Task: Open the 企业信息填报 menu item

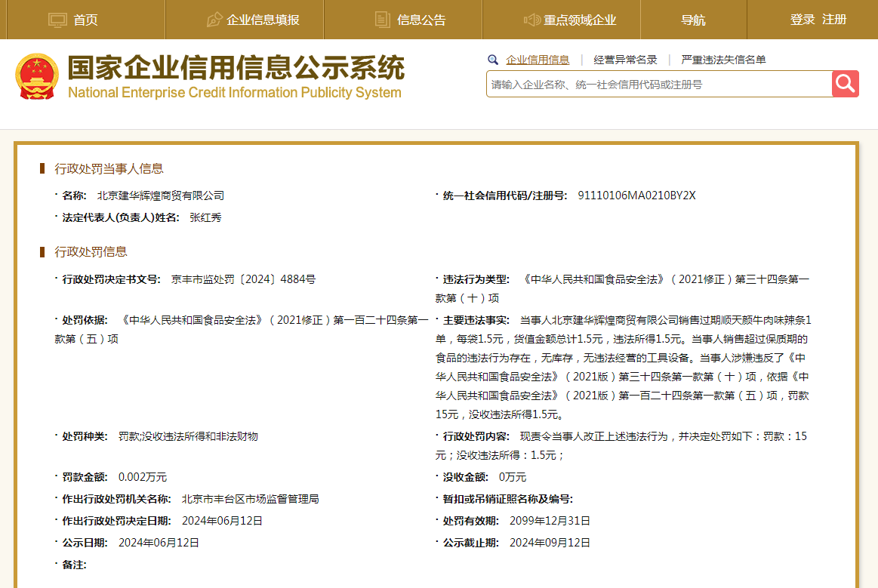Action: pos(263,20)
